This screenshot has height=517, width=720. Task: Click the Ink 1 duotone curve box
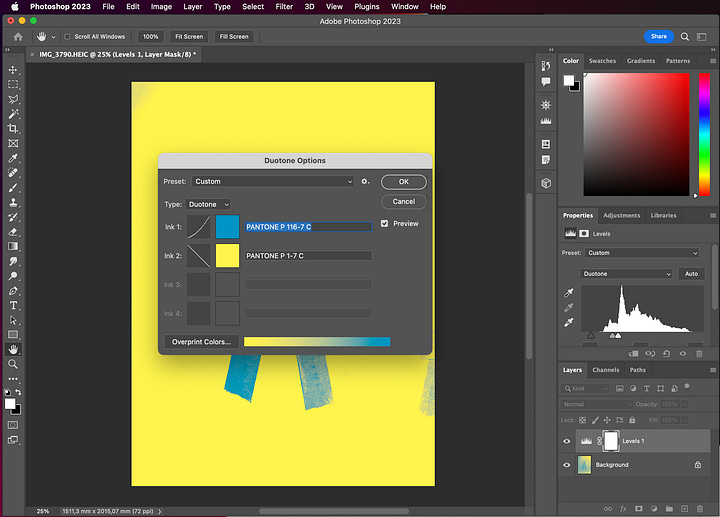click(199, 227)
